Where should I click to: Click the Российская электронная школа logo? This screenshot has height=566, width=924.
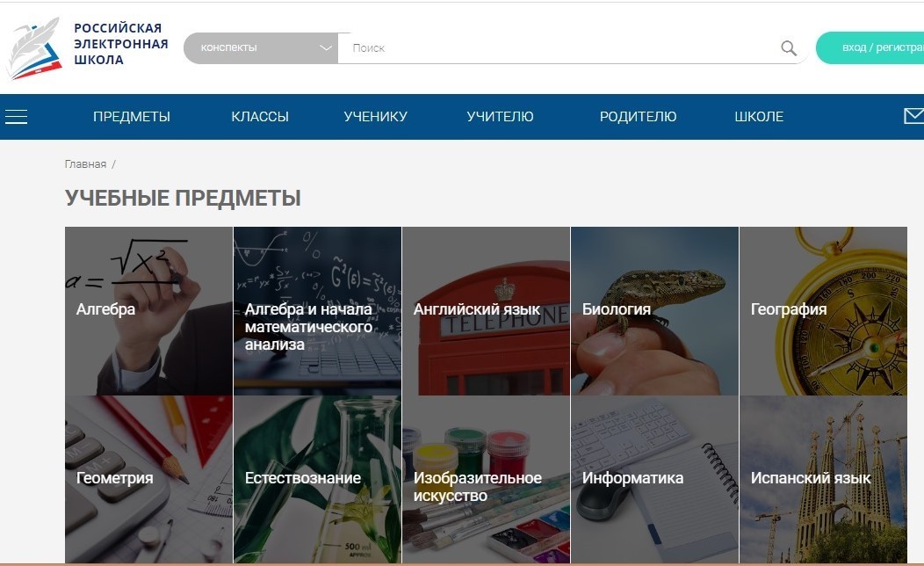click(87, 47)
